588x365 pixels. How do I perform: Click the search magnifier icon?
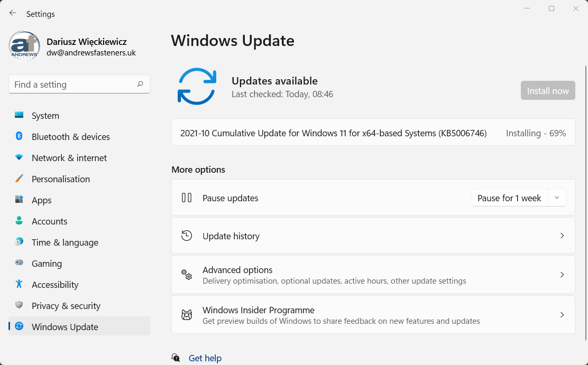click(140, 84)
